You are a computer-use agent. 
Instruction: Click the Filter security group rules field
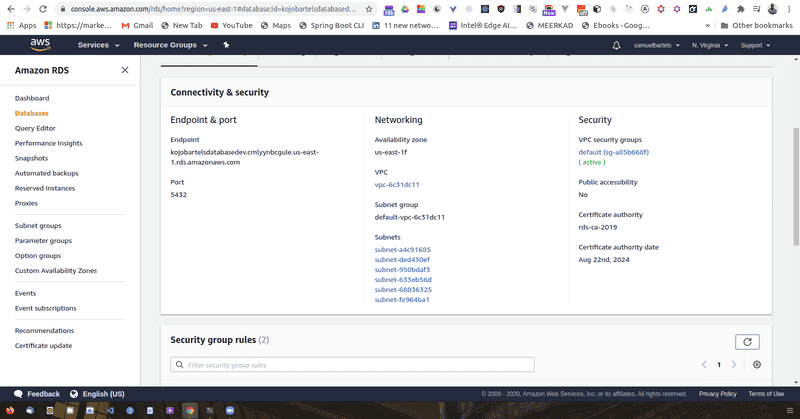click(353, 365)
